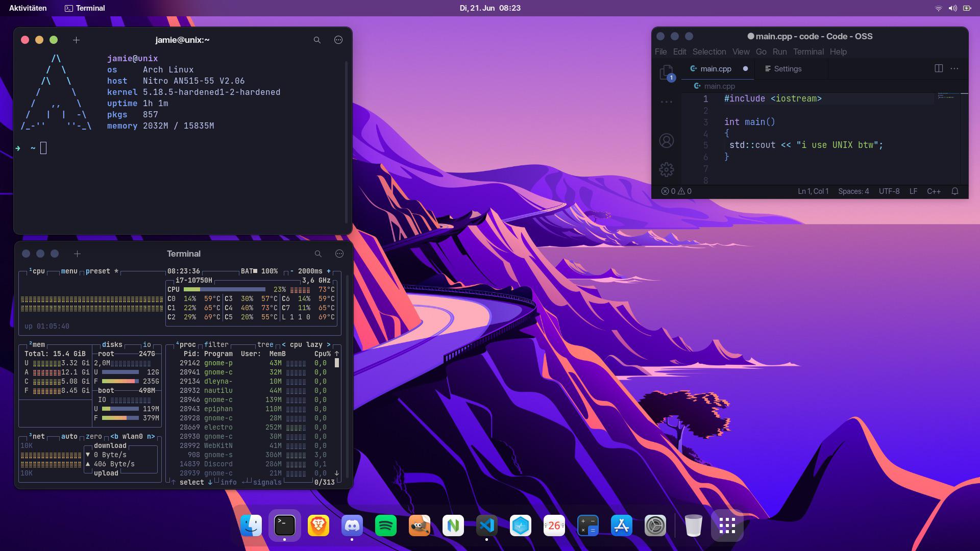Click the search icon in jamie@unix terminal header
Screen dimensions: 980x551
point(317,39)
